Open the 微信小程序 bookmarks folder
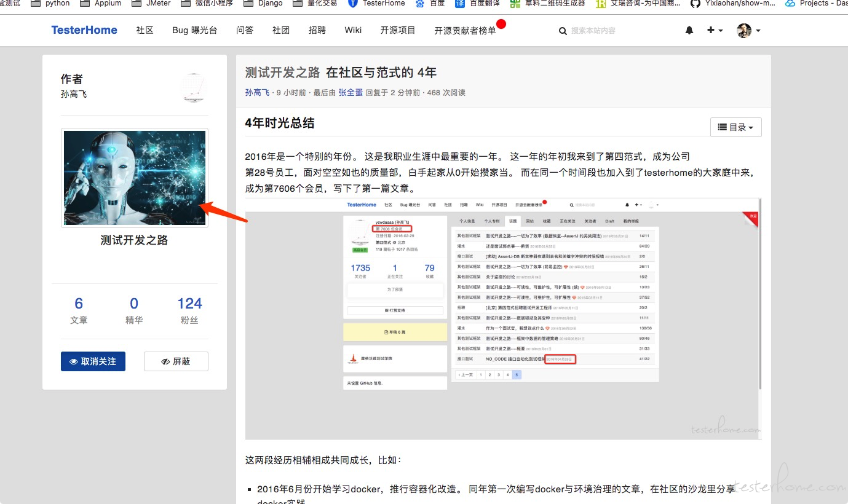The width and height of the screenshot is (848, 504). [207, 3]
